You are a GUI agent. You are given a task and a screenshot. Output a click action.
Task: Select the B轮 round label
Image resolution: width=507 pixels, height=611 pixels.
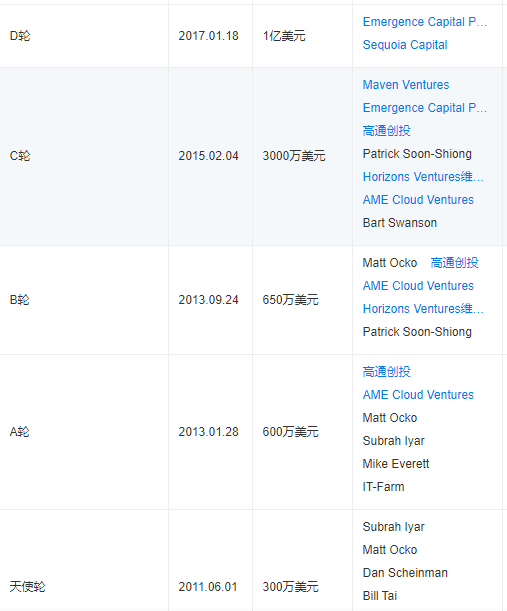point(19,300)
